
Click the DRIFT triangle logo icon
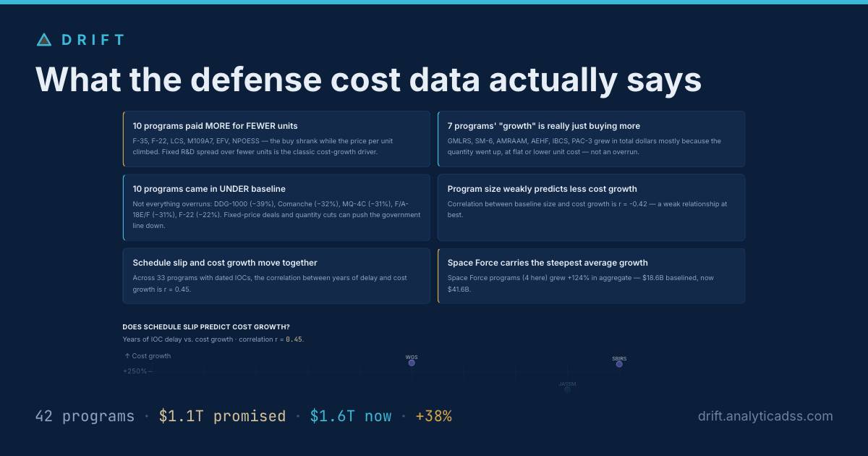(x=44, y=40)
